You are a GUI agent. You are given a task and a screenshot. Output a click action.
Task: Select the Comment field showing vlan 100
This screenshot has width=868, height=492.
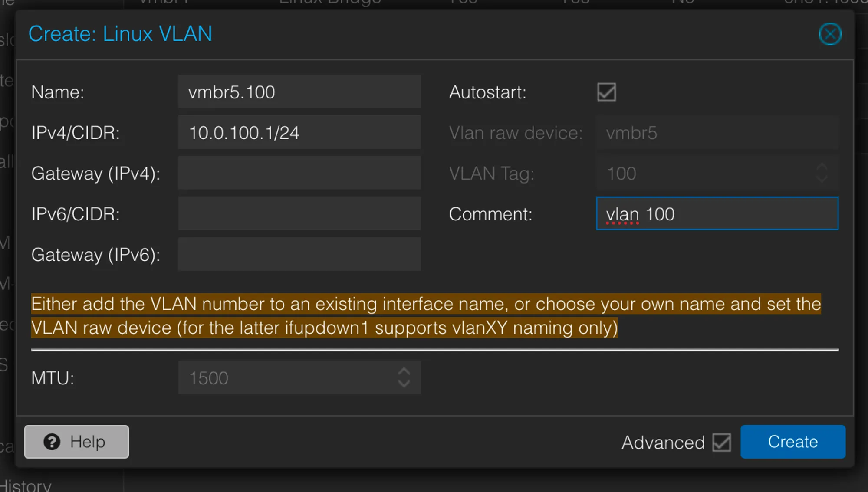[717, 213]
